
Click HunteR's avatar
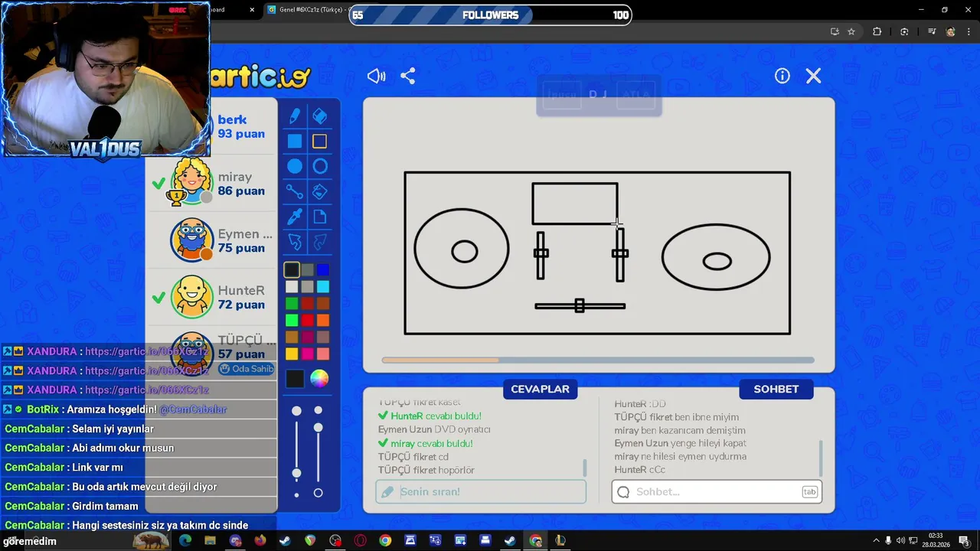pos(191,297)
